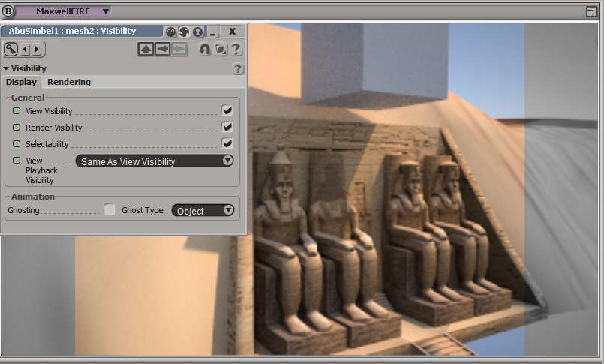Image resolution: width=604 pixels, height=364 pixels.
Task: Click animation icon beside Selectability
Action: click(x=17, y=143)
